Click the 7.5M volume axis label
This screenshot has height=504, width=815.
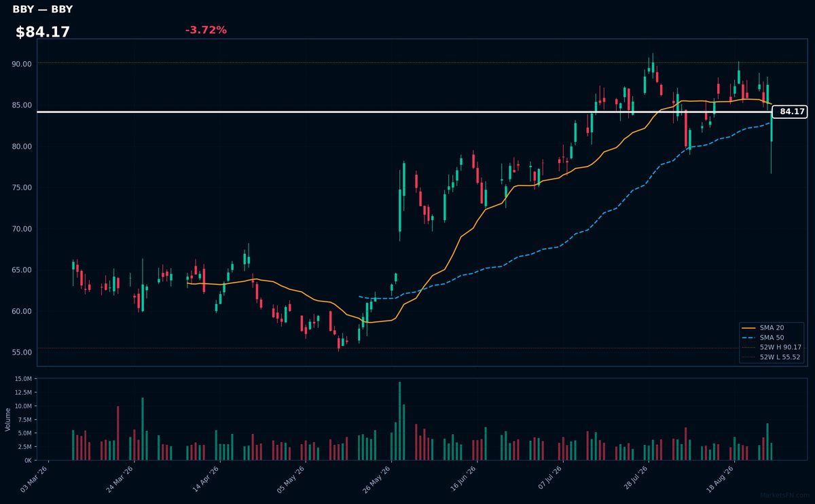click(x=24, y=420)
